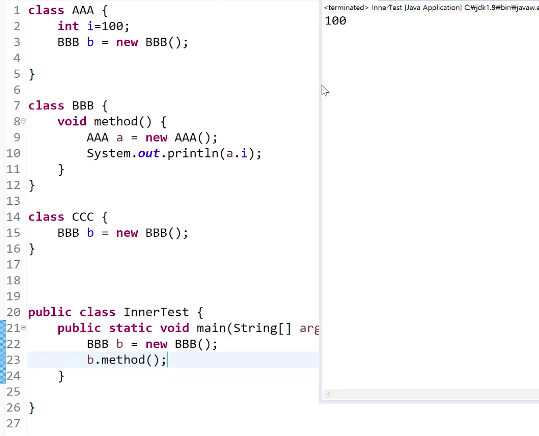Click 'BBB b = new BBB();' on line 3
539x436 pixels.
coord(123,42)
